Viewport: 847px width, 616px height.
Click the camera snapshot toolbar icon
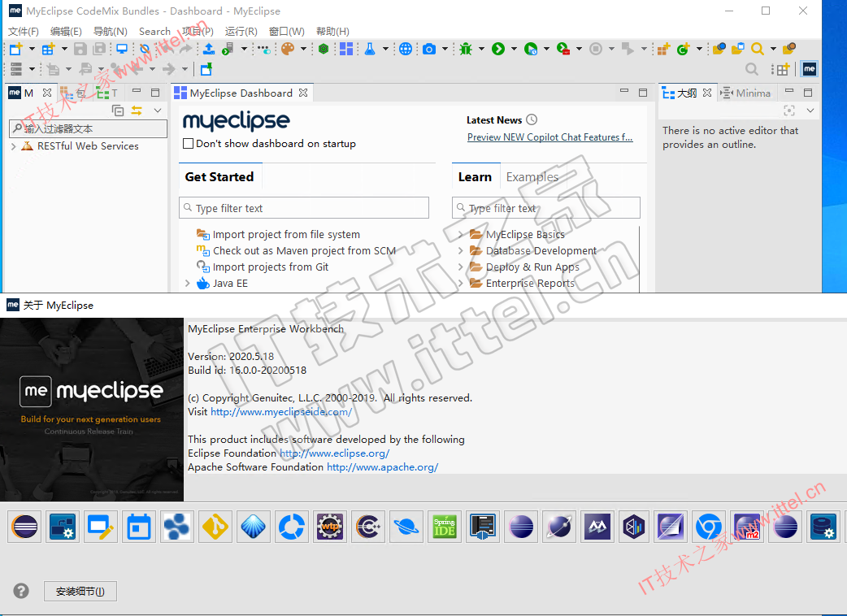[429, 49]
